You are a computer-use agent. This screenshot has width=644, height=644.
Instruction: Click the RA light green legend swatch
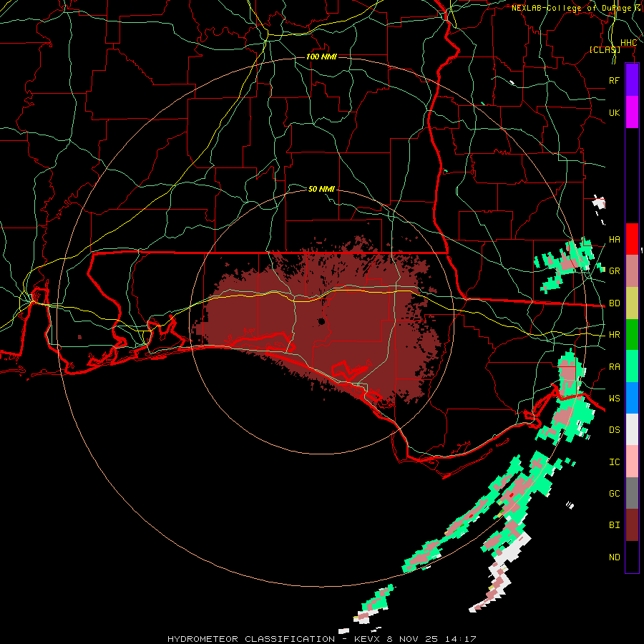pos(632,366)
